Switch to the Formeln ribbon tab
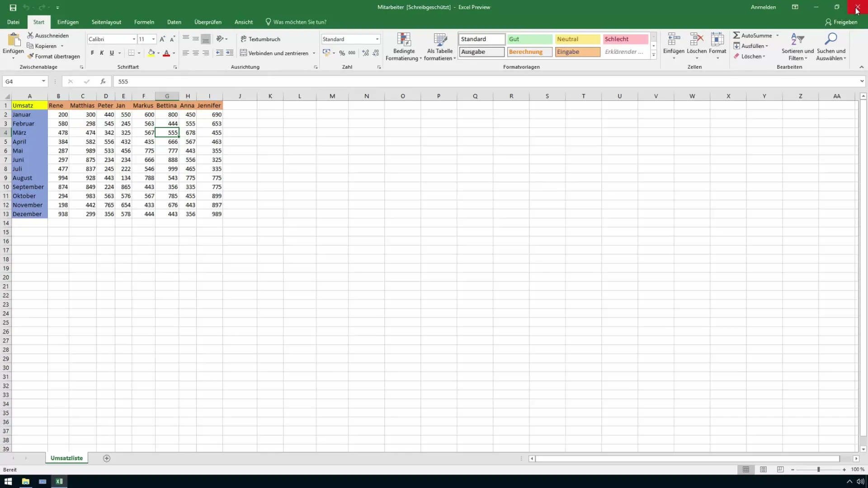868x488 pixels. (x=144, y=22)
